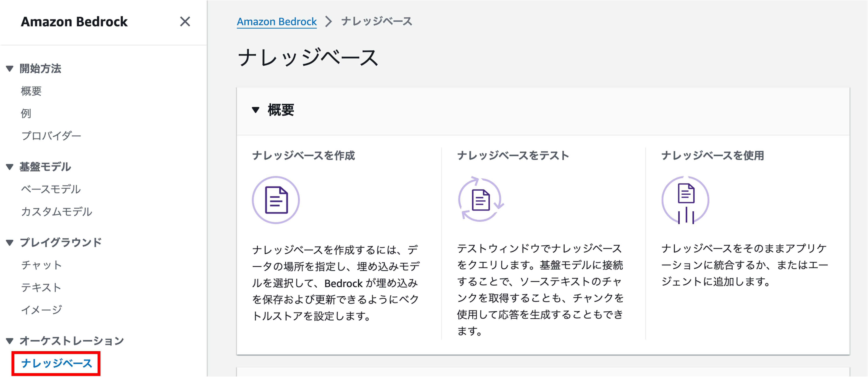
Task: Click the test knowledge base refresh icon
Action: [481, 199]
